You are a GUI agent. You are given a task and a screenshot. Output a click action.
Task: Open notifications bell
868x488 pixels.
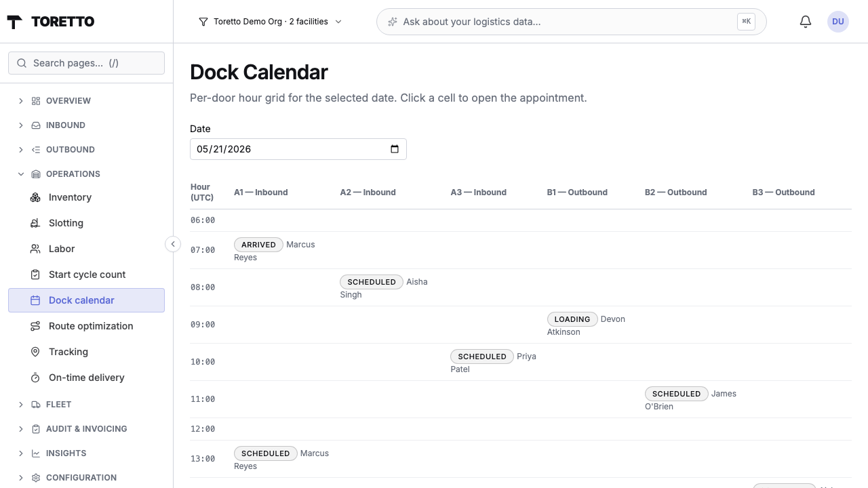[x=806, y=22]
